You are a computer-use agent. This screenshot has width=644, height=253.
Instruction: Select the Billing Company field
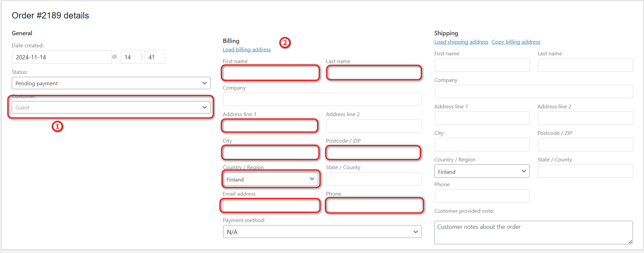point(322,99)
